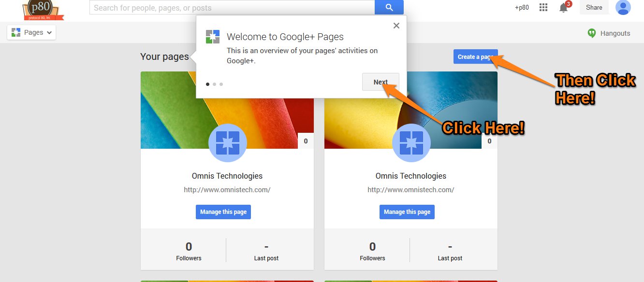Open the +p80 profile link
Image resolution: width=644 pixels, height=282 pixels.
(x=522, y=7)
